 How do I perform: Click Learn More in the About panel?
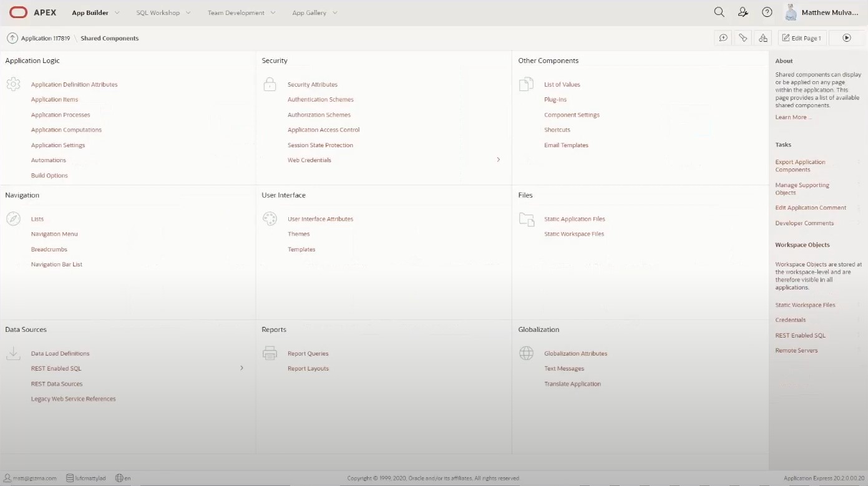[793, 117]
